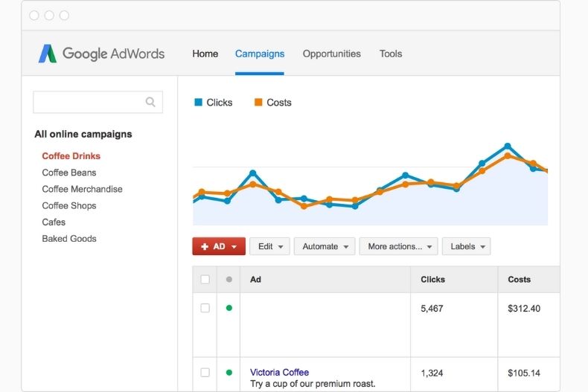Viewport: 588px width, 392px height.
Task: Click the $312.40 cost value
Action: point(524,309)
